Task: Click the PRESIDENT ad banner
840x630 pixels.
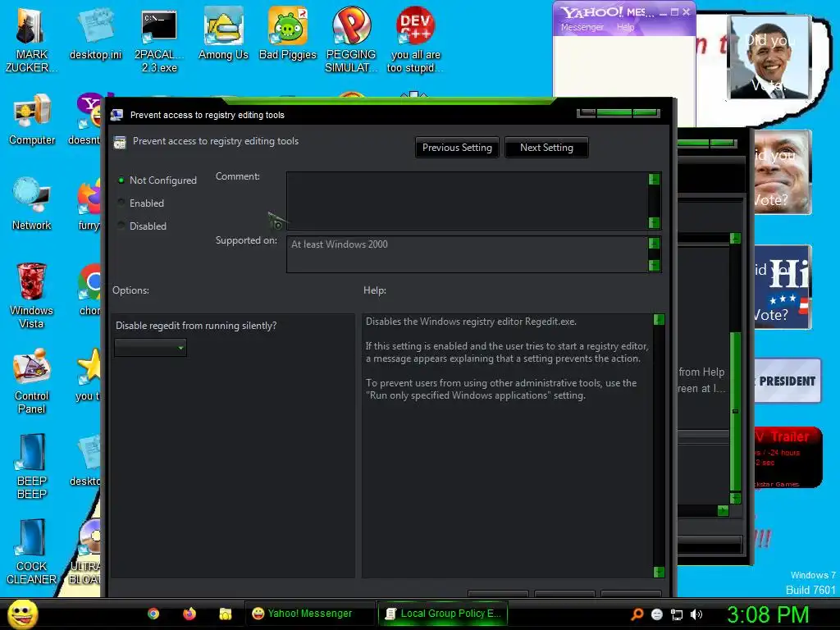Action: point(787,381)
